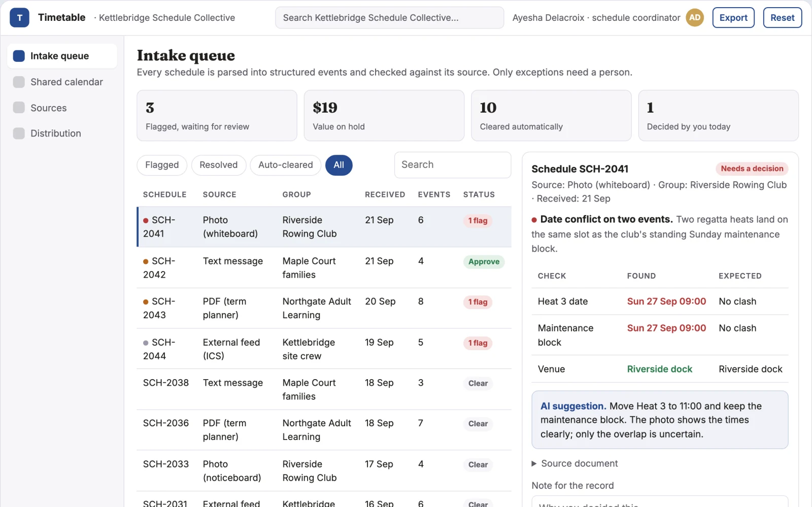Select the All filter chip
The image size is (812, 507).
339,165
